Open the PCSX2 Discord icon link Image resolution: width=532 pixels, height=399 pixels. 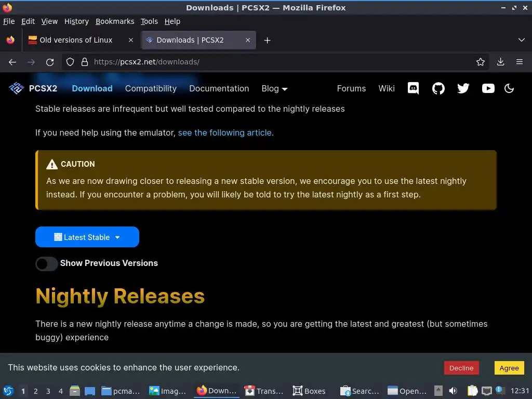coord(413,88)
